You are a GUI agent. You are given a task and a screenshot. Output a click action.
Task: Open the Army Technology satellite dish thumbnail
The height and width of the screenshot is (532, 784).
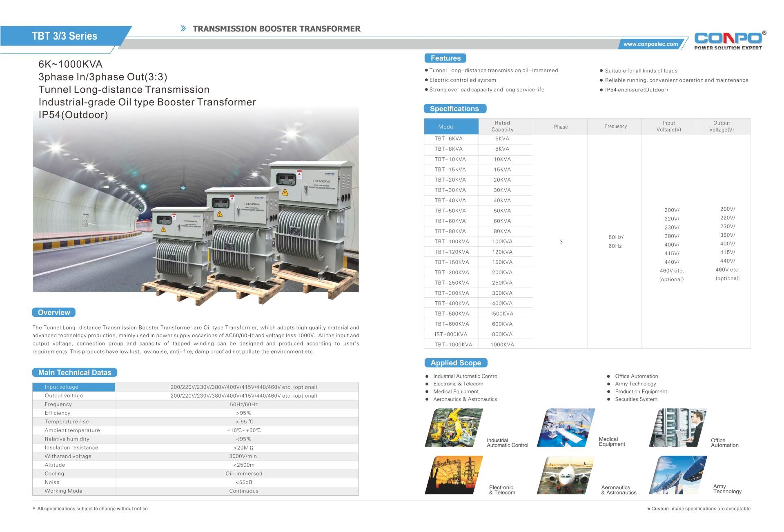tap(678, 475)
